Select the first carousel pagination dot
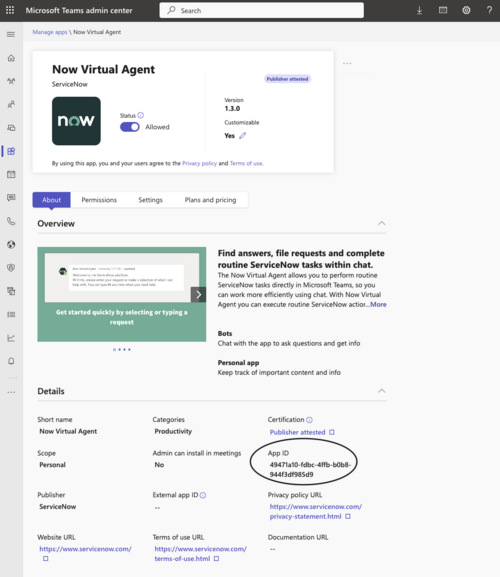Screen dimensions: 500x577 click(x=114, y=350)
